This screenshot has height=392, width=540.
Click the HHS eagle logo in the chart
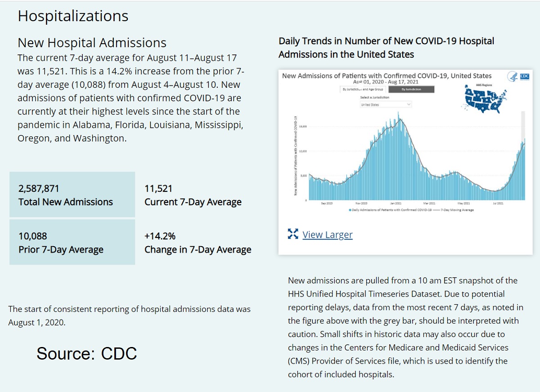coord(513,77)
